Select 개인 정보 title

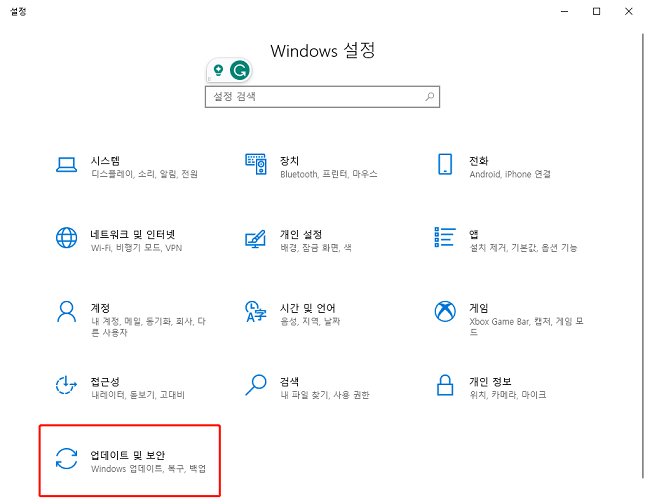pos(490,382)
